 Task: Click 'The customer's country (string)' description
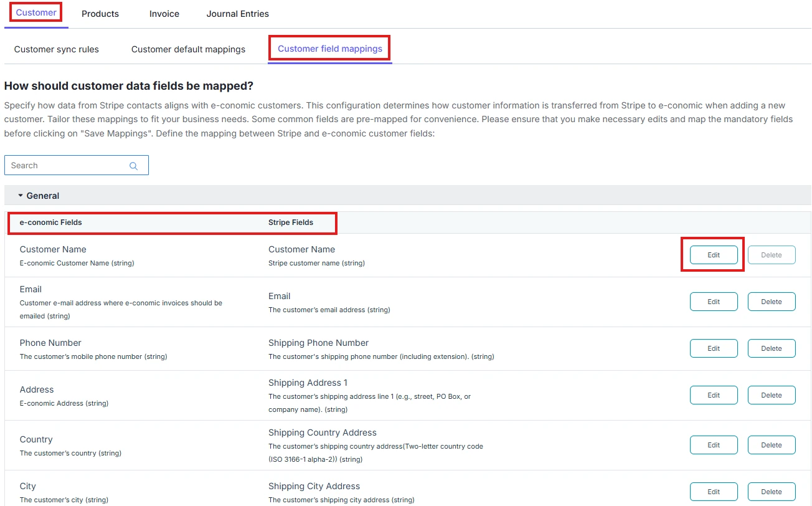point(70,453)
